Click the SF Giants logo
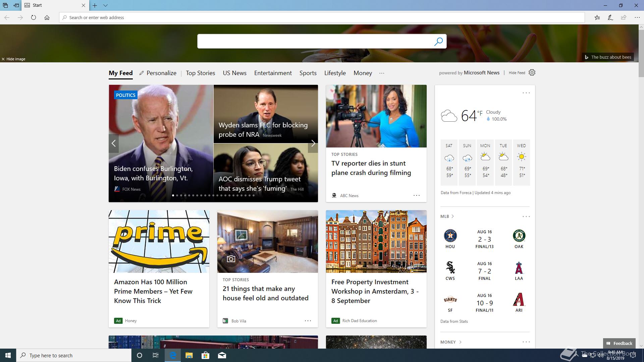The width and height of the screenshot is (644, 362). point(450,299)
